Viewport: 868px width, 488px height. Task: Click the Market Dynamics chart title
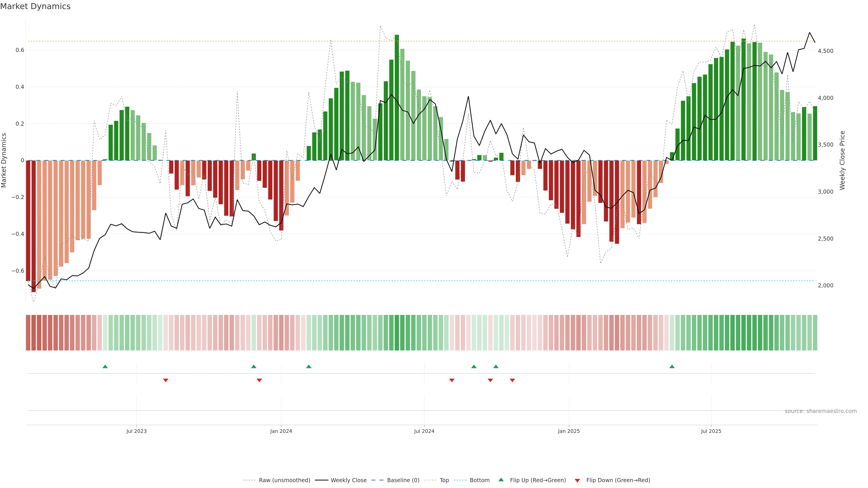pyautogui.click(x=35, y=6)
